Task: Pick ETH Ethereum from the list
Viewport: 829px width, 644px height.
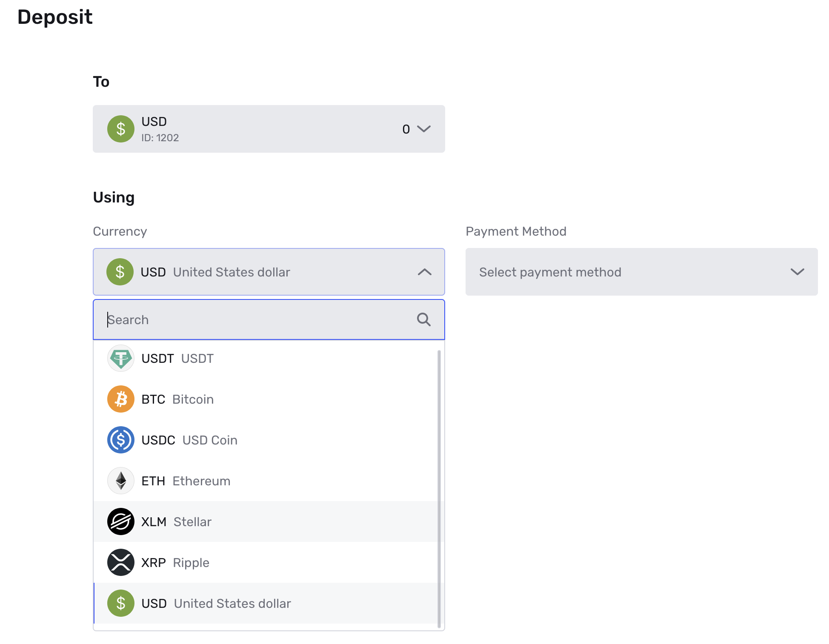Action: (186, 481)
